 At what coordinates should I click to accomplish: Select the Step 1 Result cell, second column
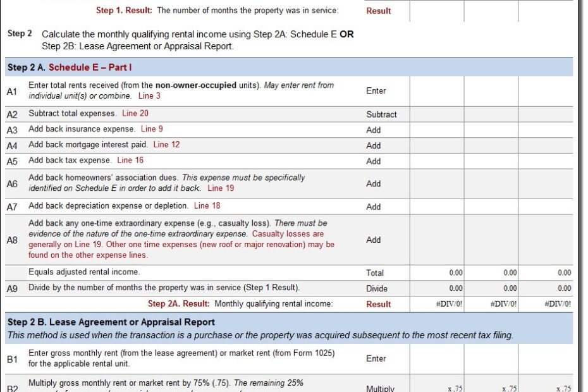491,11
